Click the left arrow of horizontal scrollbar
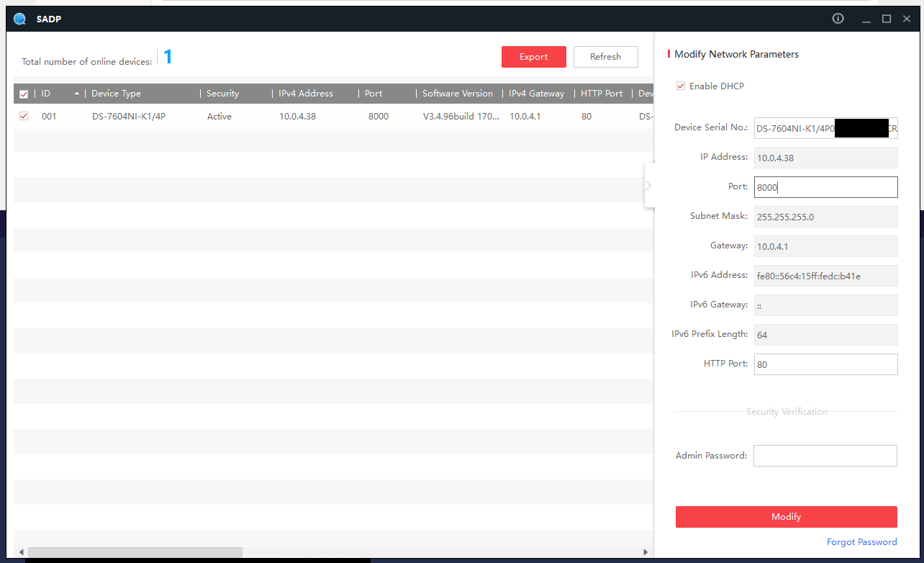 click(21, 552)
